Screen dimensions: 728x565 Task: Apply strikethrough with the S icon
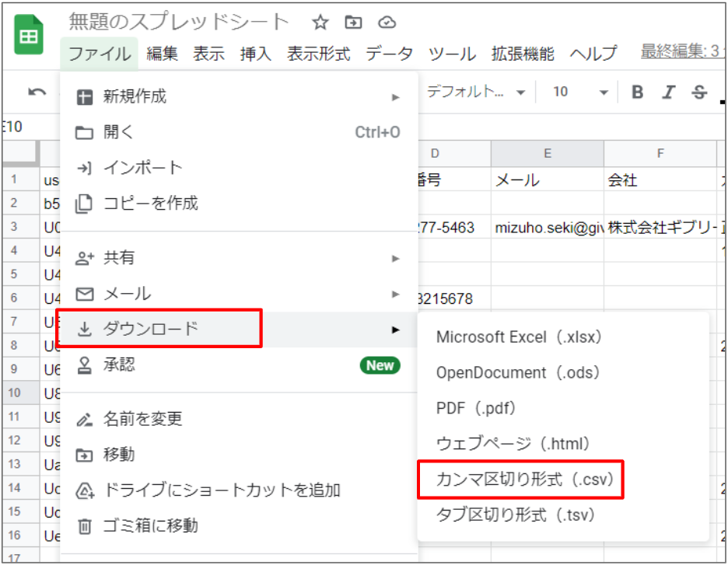pyautogui.click(x=698, y=92)
